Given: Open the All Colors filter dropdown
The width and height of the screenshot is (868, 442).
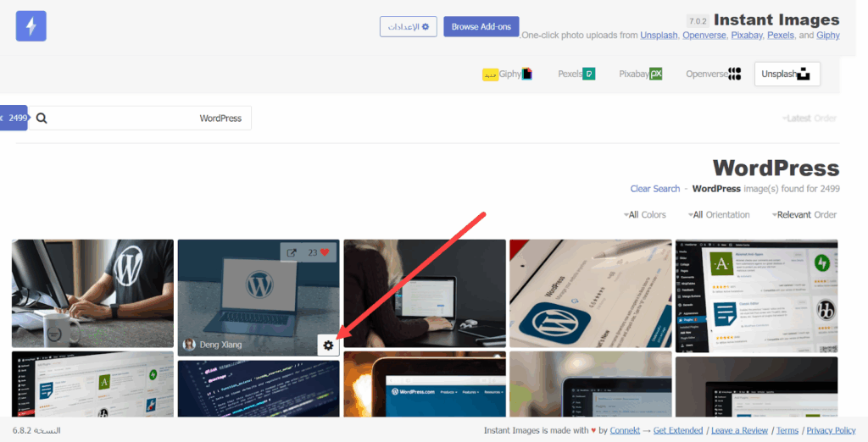Looking at the screenshot, I should pos(645,214).
